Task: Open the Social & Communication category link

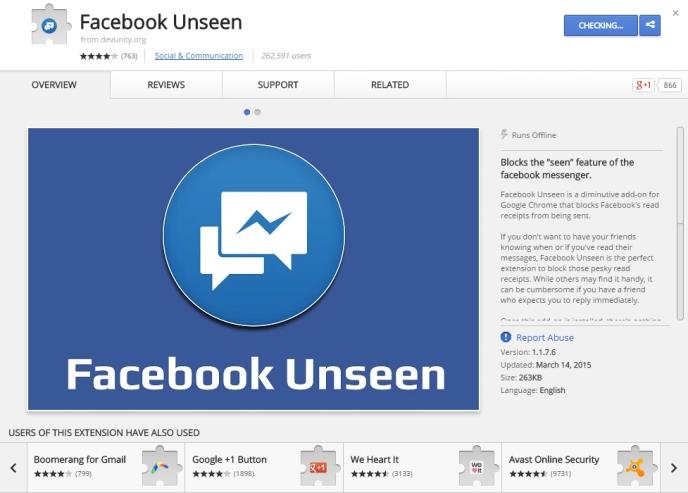Action: [x=199, y=56]
